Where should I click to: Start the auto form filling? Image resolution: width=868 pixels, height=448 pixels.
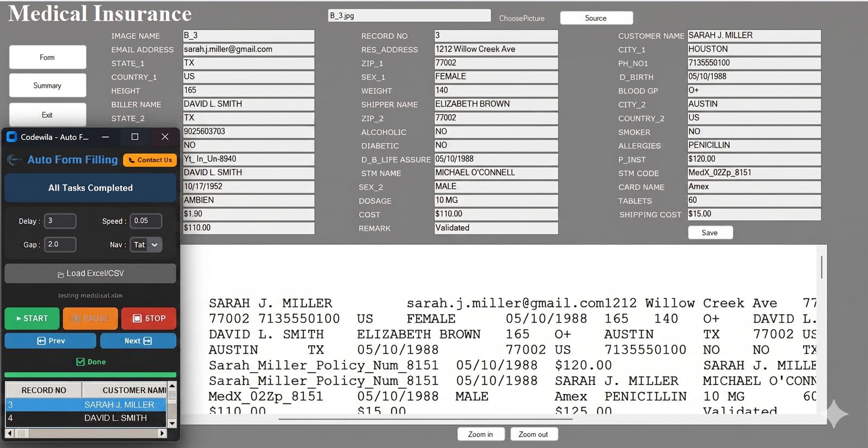point(32,318)
